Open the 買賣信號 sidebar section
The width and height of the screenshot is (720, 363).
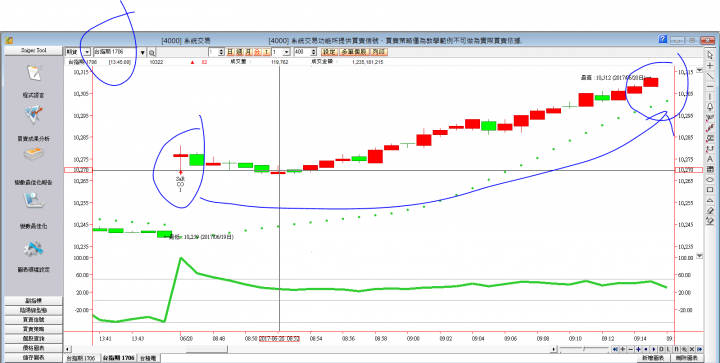tap(34, 319)
